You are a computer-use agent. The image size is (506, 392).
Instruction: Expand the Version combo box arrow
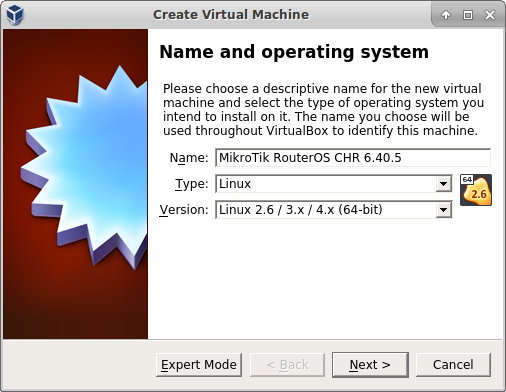coord(443,210)
